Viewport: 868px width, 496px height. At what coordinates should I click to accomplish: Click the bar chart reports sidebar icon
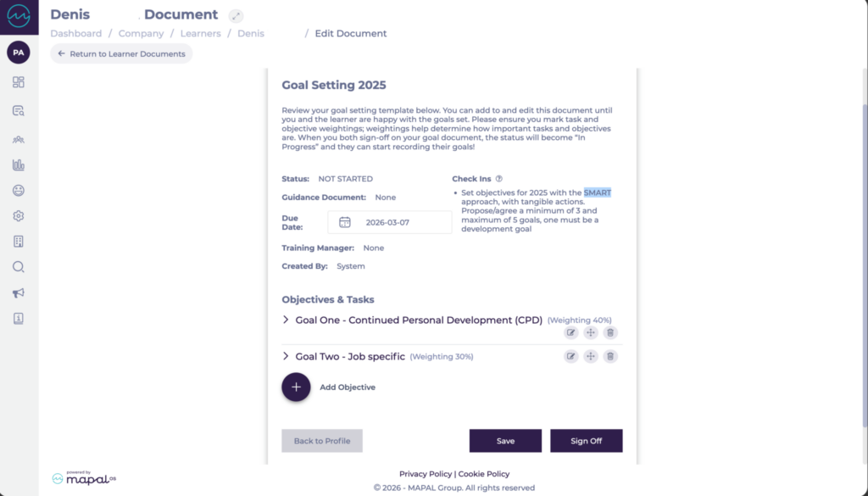click(x=19, y=165)
